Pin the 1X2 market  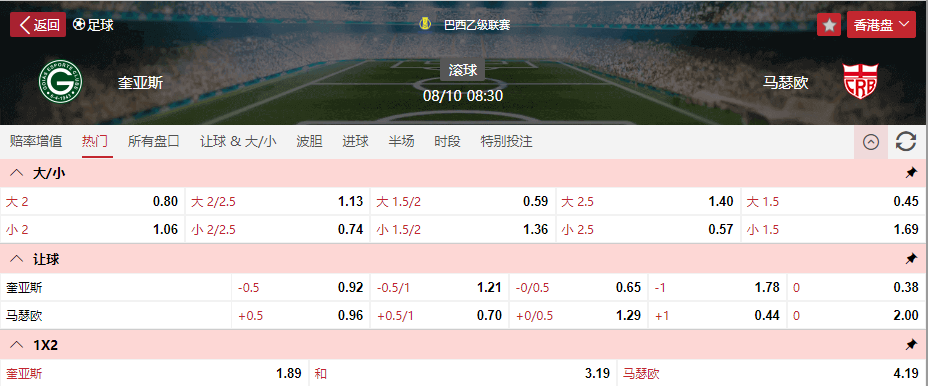tap(911, 345)
